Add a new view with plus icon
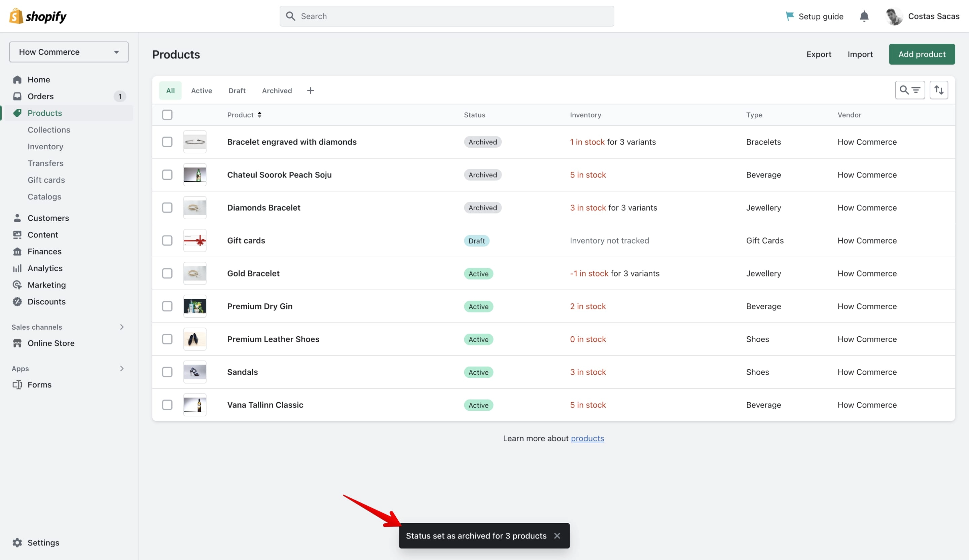Screen dimensions: 969x560 point(310,91)
